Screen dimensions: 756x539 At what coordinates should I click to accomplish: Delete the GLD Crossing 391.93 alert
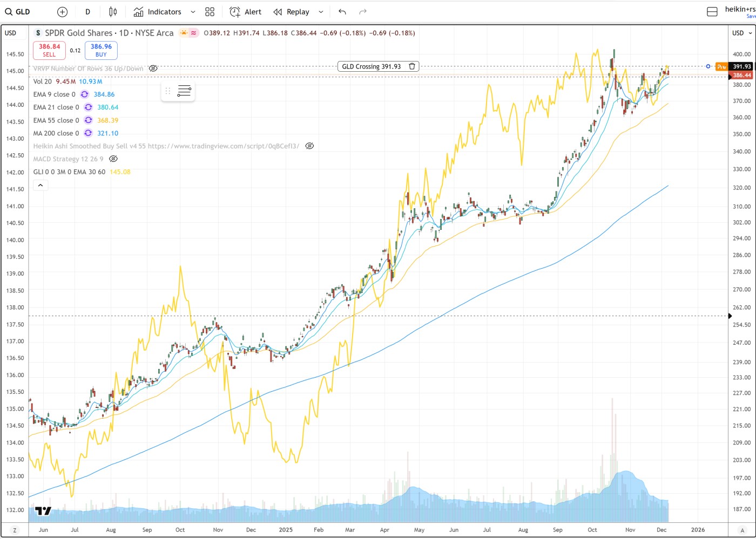412,66
